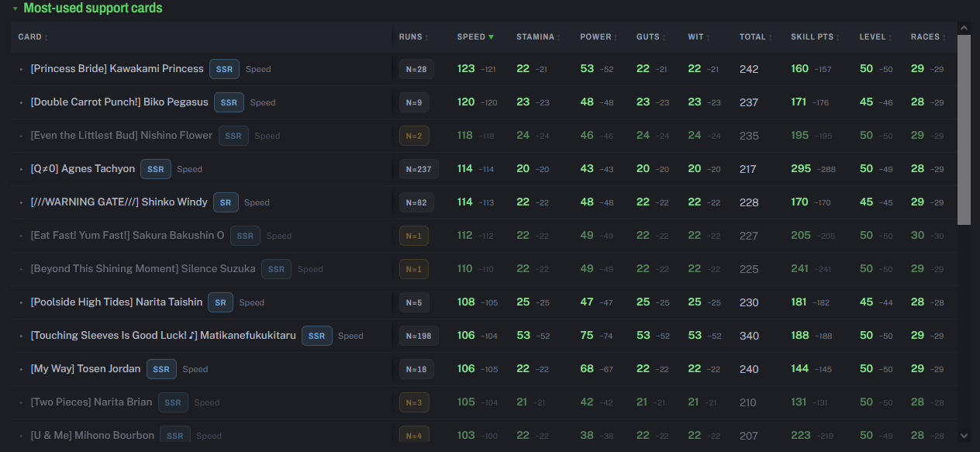Click the N=237 runs badge
980x452 pixels.
click(x=419, y=169)
